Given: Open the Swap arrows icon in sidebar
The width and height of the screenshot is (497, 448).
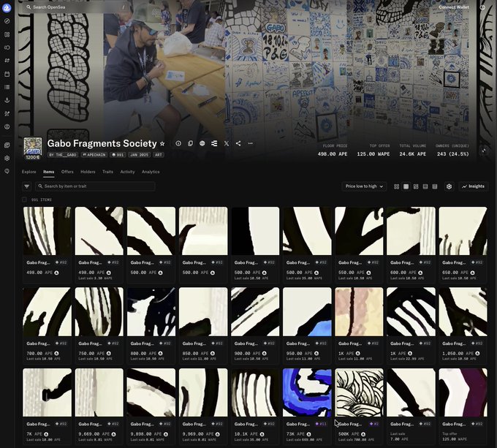Looking at the screenshot, I should point(7,61).
